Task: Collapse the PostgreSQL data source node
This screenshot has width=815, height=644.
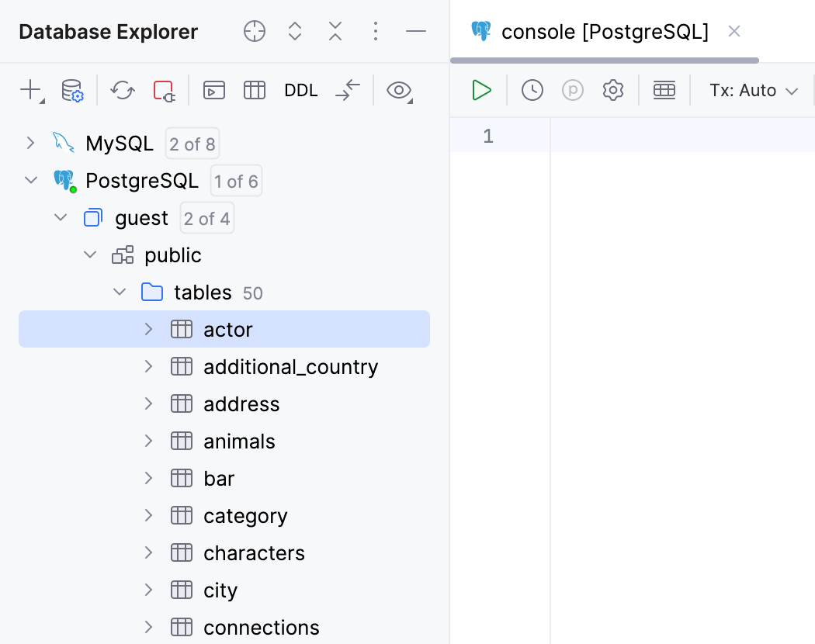Action: (30, 180)
